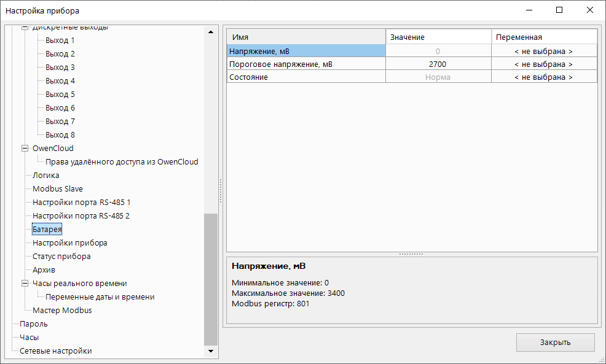Click the Имя column header
Image resolution: width=606 pixels, height=364 pixels.
click(x=306, y=37)
